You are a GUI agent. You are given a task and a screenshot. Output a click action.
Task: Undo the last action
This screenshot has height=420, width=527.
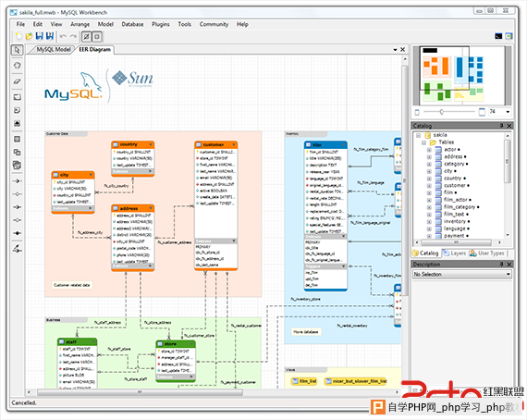[x=63, y=36]
